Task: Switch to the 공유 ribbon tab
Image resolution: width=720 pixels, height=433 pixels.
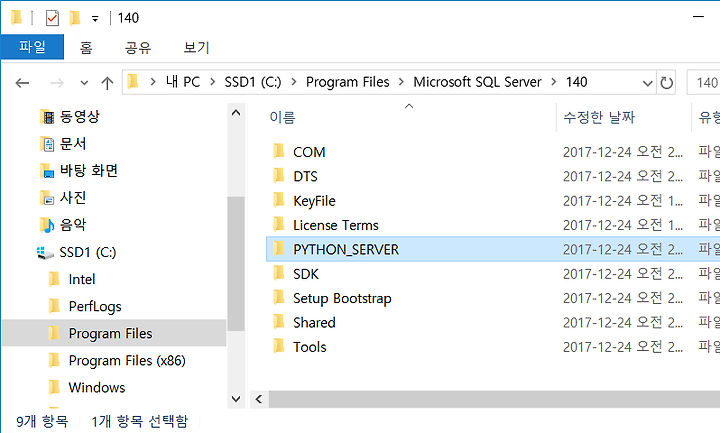Action: [138, 47]
